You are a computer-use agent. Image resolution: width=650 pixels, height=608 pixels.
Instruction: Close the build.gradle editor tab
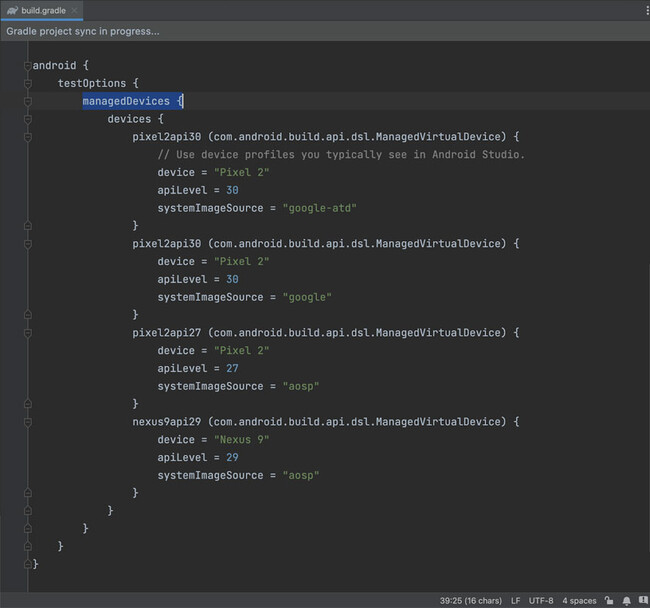pos(74,10)
